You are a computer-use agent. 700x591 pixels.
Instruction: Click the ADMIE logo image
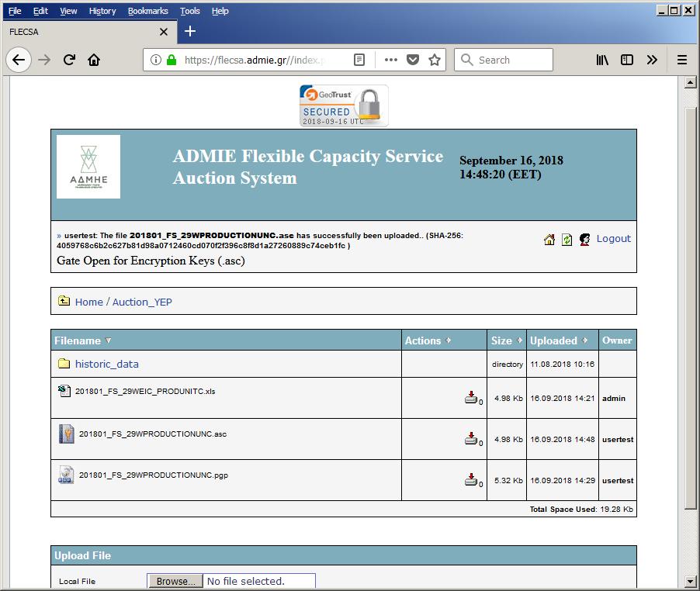click(88, 167)
